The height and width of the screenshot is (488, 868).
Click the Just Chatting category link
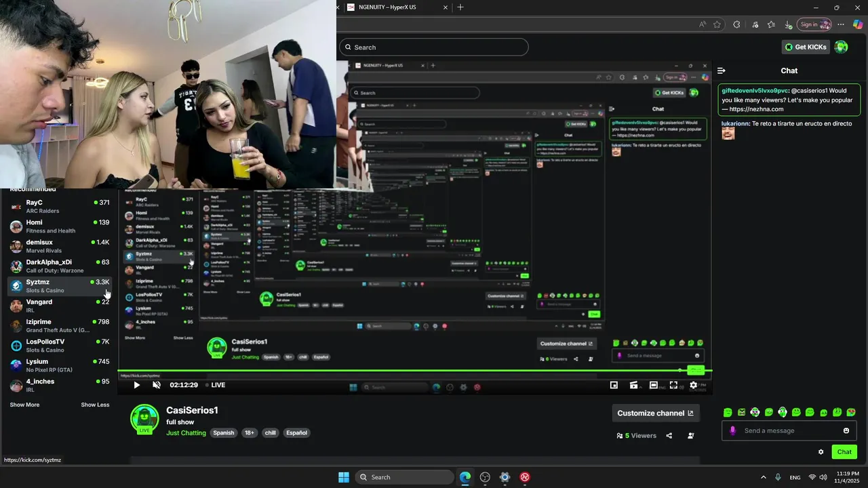(186, 432)
